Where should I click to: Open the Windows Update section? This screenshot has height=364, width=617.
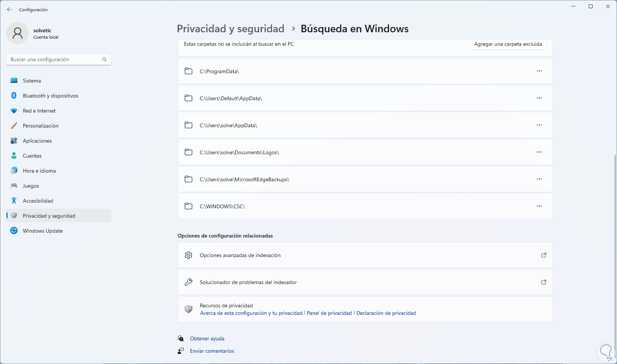(x=42, y=231)
